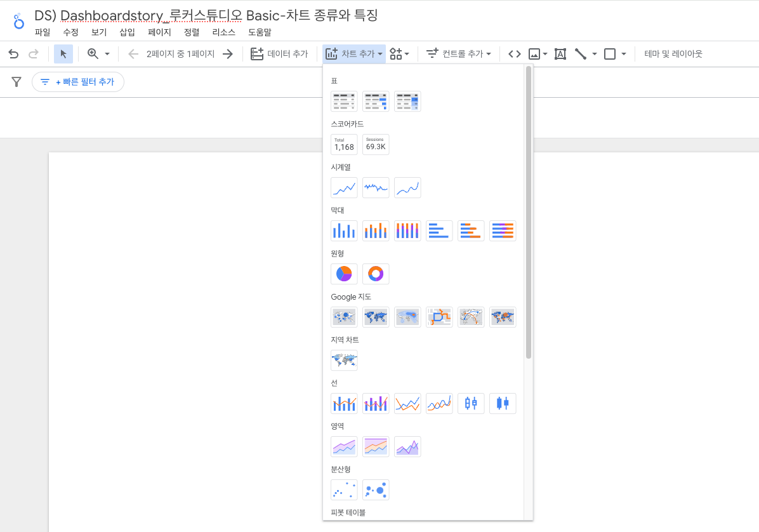Insert a Google heatmap map
Screen dimensions: 759x532
(x=407, y=317)
